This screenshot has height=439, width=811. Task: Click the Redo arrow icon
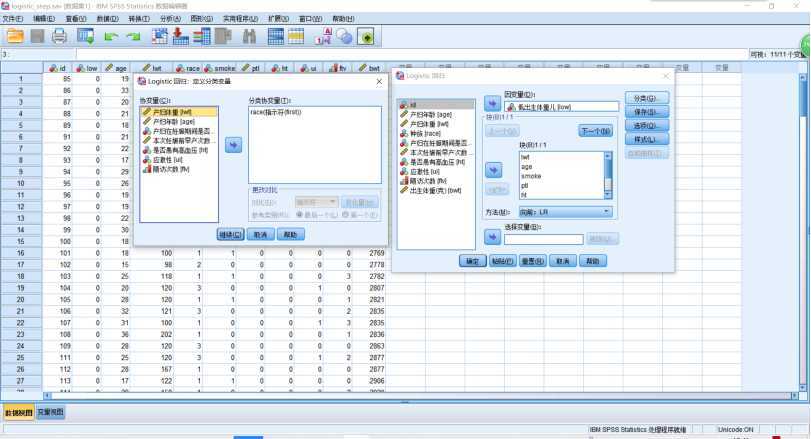[x=133, y=37]
